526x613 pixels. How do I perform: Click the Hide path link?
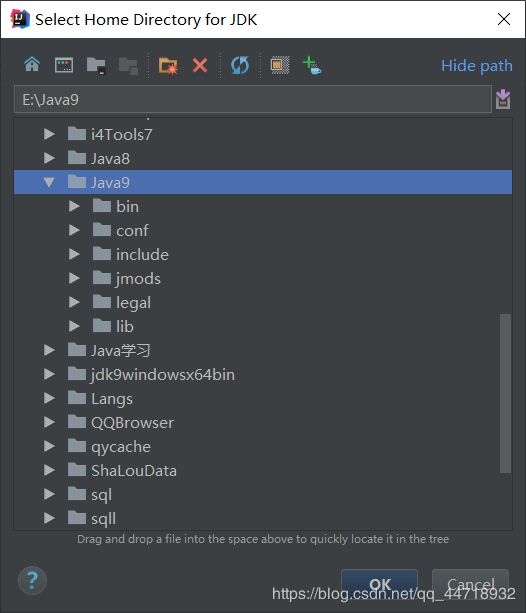tap(476, 65)
